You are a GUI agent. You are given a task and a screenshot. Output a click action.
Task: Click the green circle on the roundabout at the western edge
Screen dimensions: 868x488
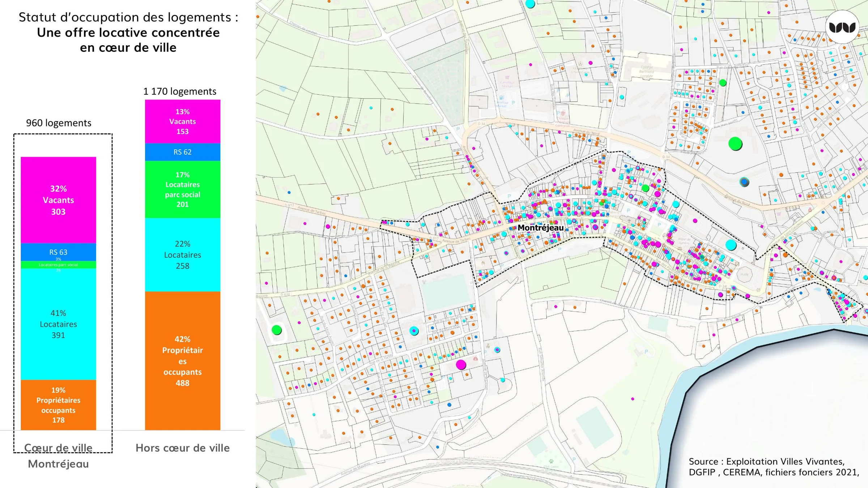(277, 330)
